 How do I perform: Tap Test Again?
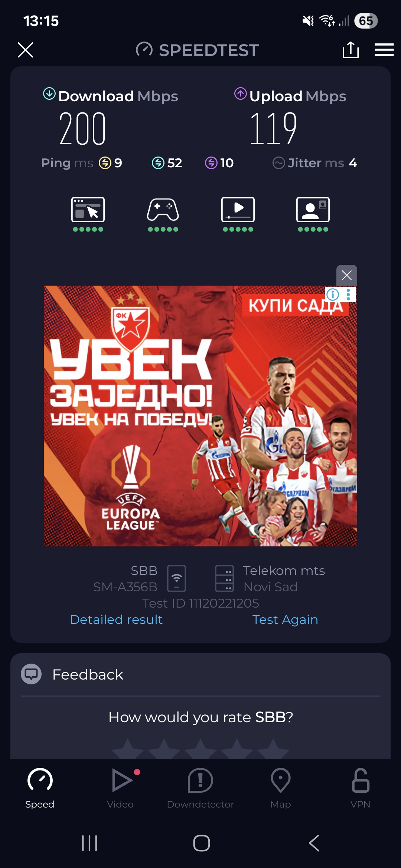point(285,619)
